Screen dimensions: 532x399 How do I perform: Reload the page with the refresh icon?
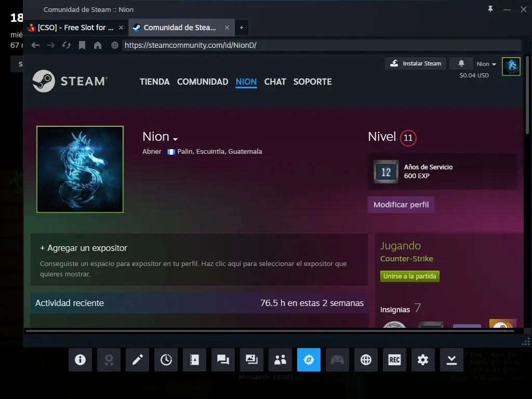(x=66, y=45)
